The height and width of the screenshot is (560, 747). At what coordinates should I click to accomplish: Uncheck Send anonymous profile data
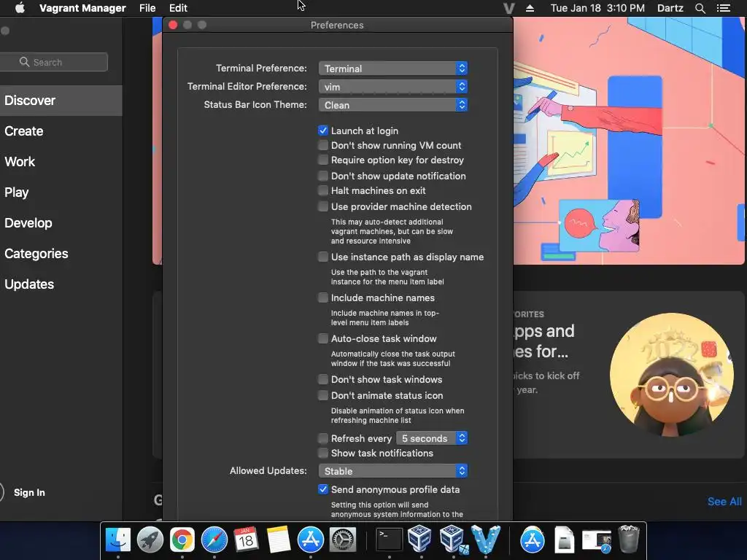(323, 489)
